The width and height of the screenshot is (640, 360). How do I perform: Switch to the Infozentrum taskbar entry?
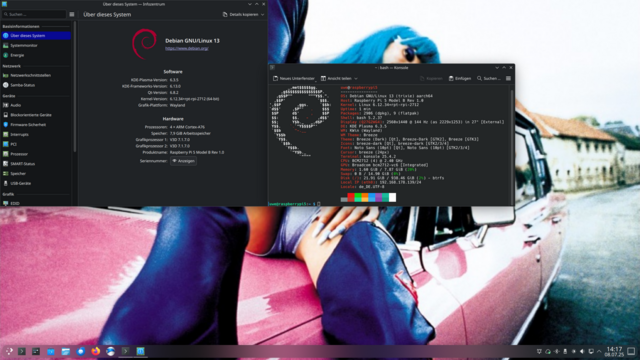click(140, 351)
